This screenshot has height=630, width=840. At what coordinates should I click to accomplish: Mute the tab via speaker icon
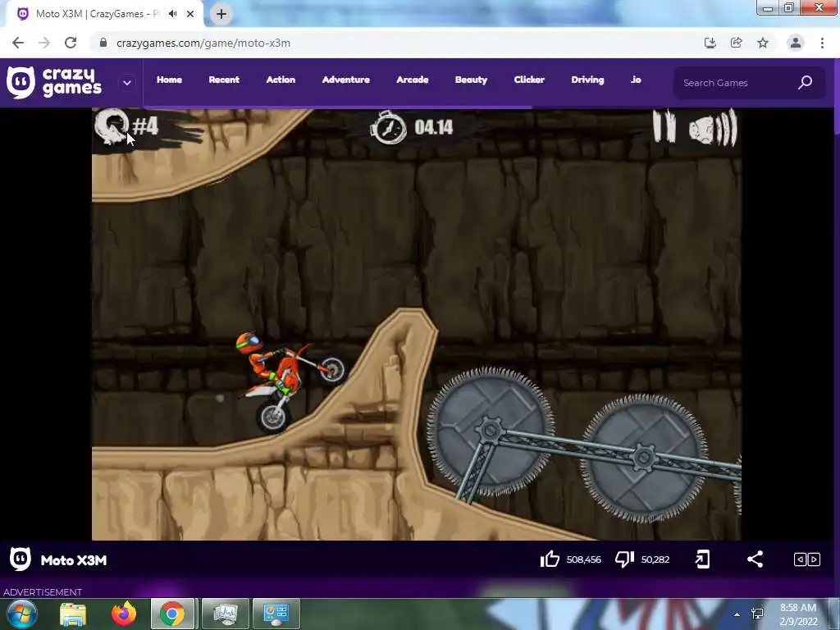click(172, 14)
